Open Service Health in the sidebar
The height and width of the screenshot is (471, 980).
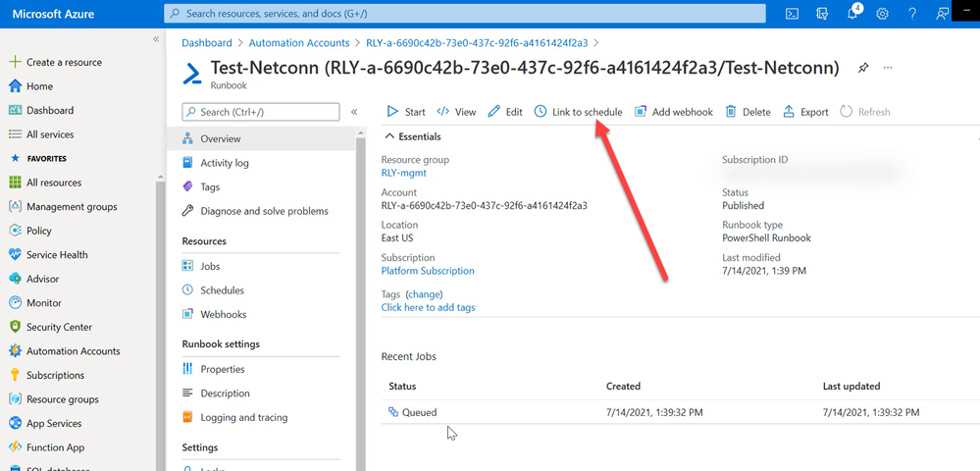[57, 254]
